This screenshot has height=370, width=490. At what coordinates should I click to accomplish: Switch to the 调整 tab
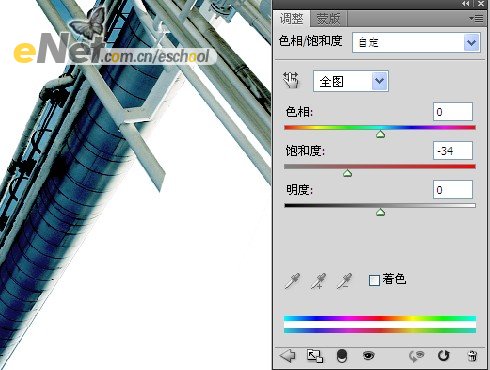pos(292,19)
